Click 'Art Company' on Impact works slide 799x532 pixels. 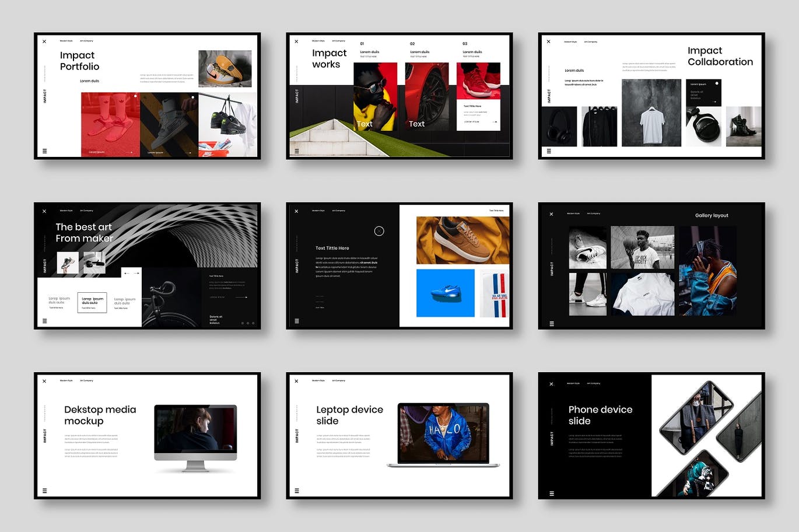tap(338, 41)
